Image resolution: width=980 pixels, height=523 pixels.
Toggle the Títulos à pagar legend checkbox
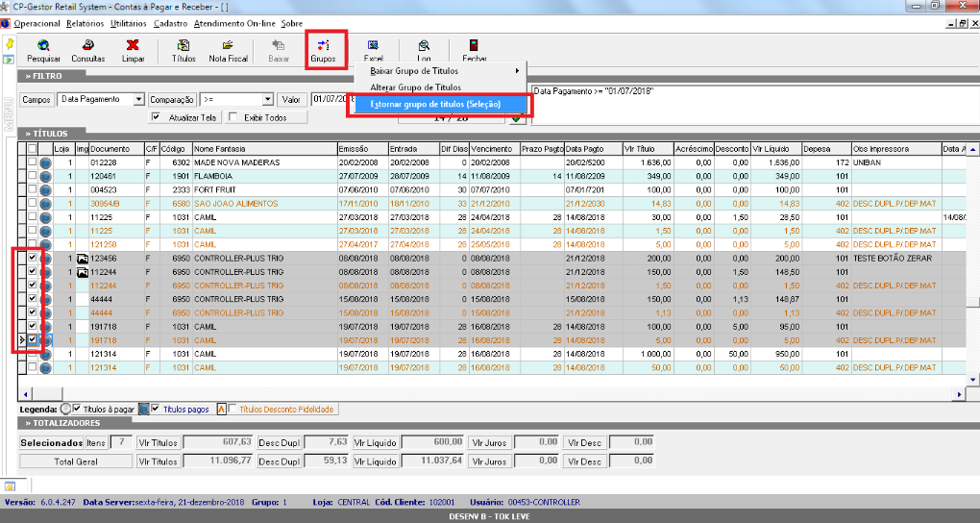click(x=77, y=410)
